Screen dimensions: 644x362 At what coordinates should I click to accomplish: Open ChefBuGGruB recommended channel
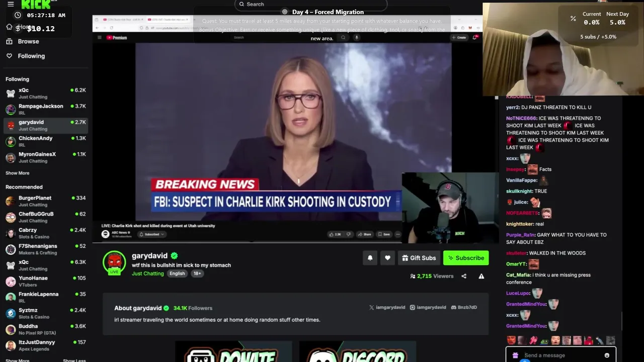tap(46, 217)
